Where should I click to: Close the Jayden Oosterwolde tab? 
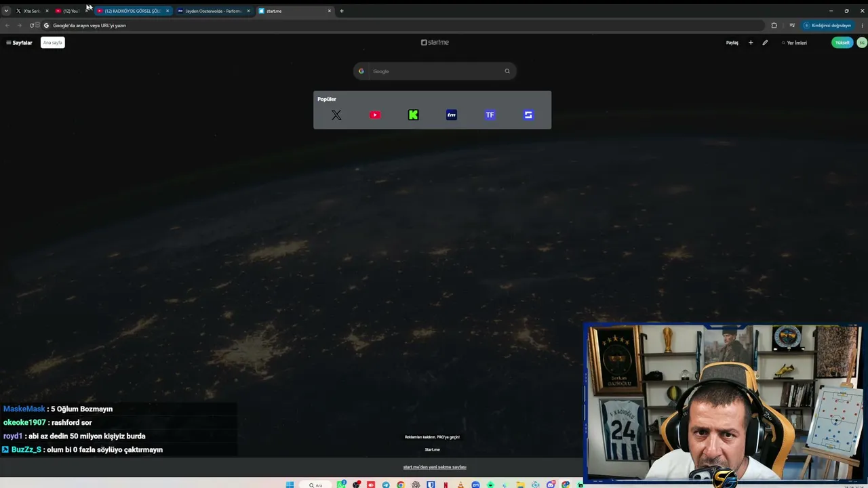point(248,11)
